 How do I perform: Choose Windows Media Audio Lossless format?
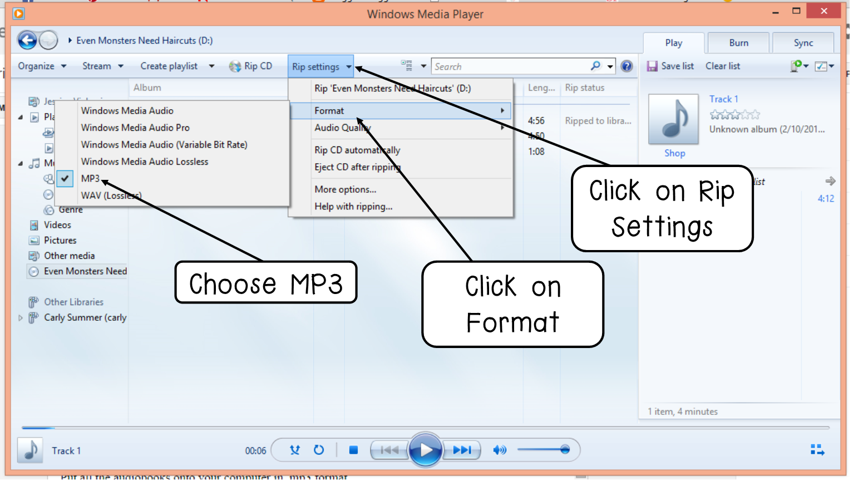tap(145, 161)
